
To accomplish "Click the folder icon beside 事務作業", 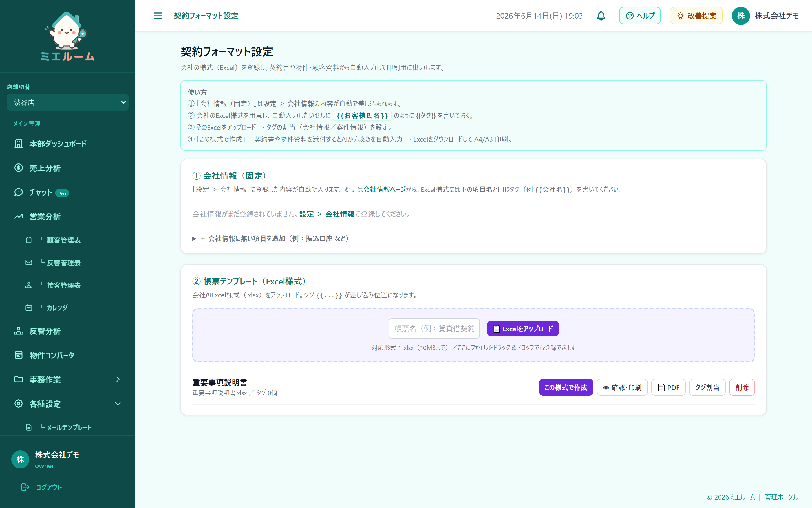I will point(19,379).
